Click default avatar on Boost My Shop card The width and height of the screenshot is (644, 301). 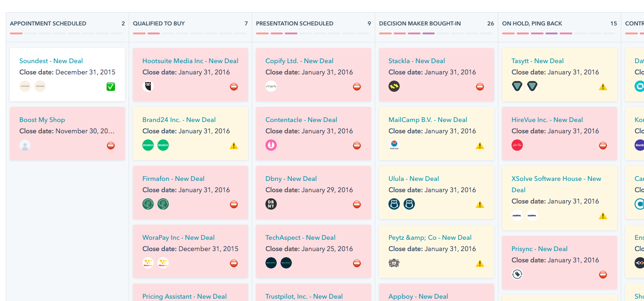pyautogui.click(x=25, y=145)
